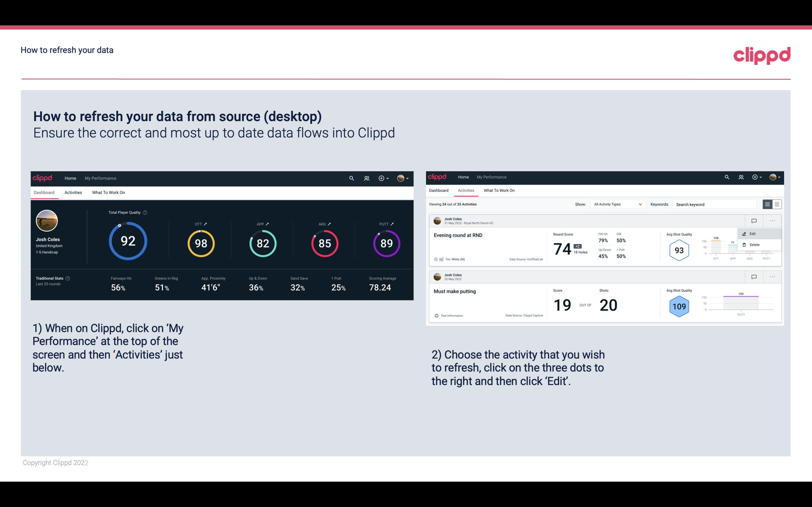Click the Clippd home logo icon

[x=42, y=178]
